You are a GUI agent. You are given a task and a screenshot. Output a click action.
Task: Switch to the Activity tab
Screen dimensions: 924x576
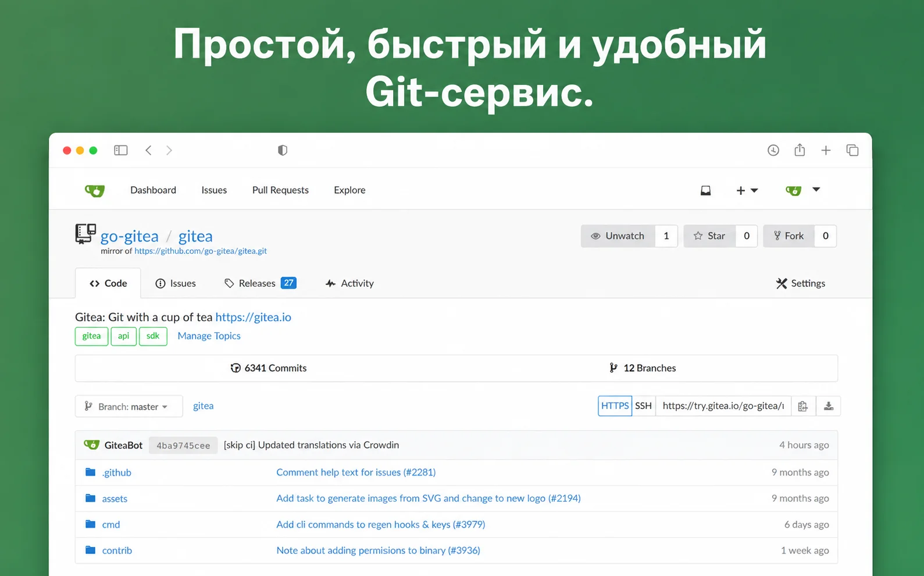point(349,283)
